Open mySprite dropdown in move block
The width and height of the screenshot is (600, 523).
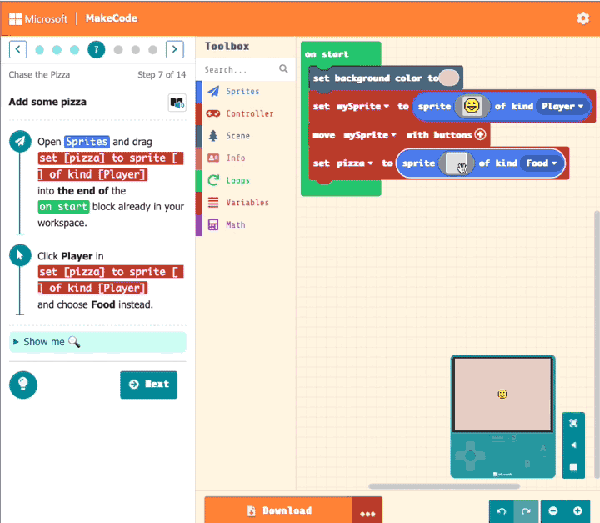pos(369,135)
